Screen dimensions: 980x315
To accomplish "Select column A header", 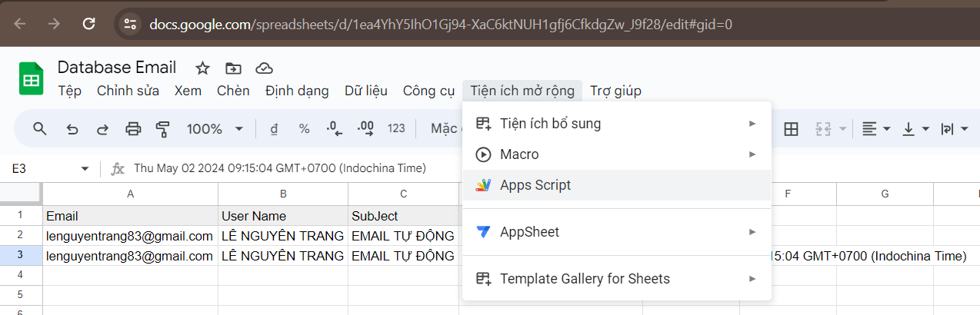I will [130, 194].
